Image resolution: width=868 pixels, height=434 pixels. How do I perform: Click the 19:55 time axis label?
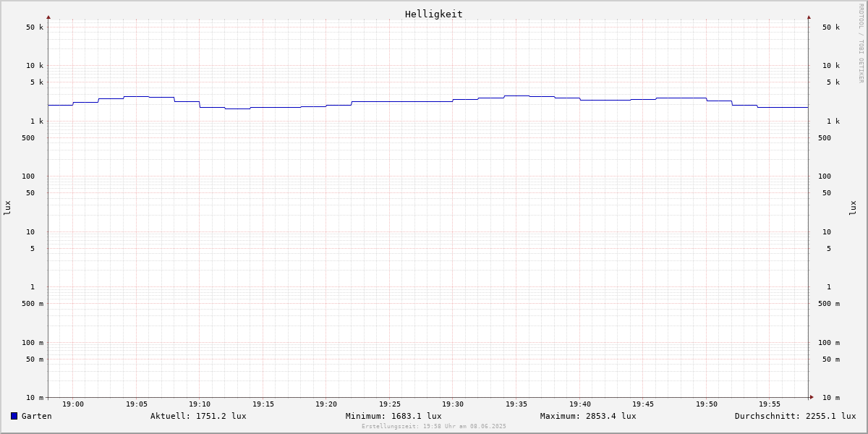tap(770, 404)
